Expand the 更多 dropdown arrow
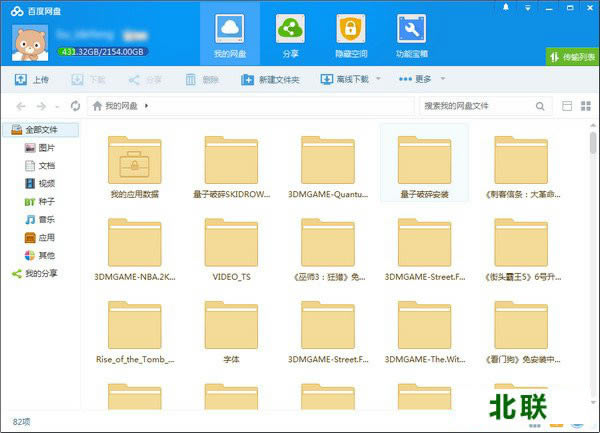The image size is (600, 433). point(443,79)
